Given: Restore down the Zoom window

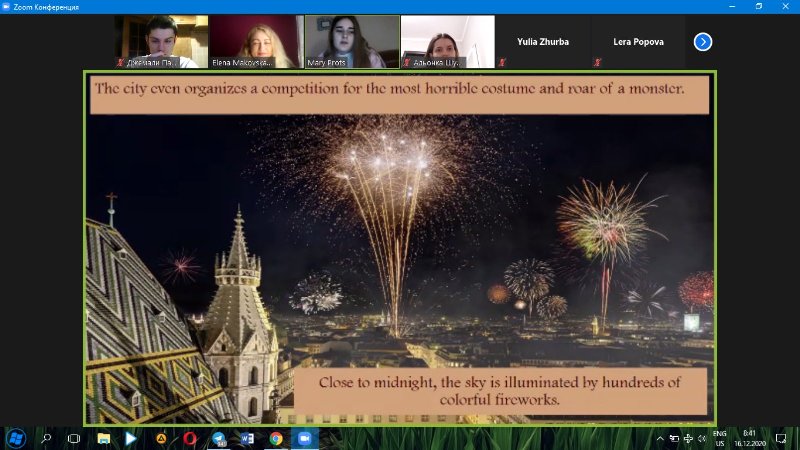Looking at the screenshot, I should [x=759, y=7].
